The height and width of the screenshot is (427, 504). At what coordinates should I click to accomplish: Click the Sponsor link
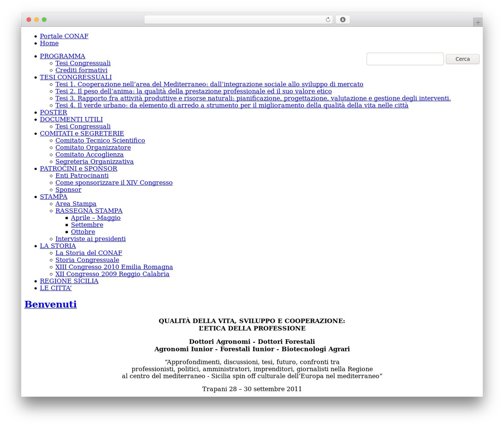[69, 190]
